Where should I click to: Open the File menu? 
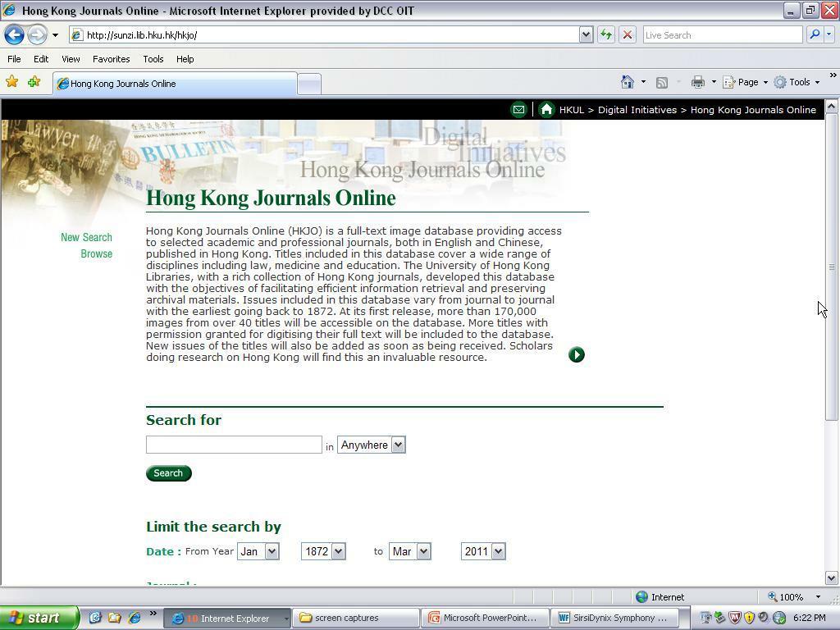[14, 59]
